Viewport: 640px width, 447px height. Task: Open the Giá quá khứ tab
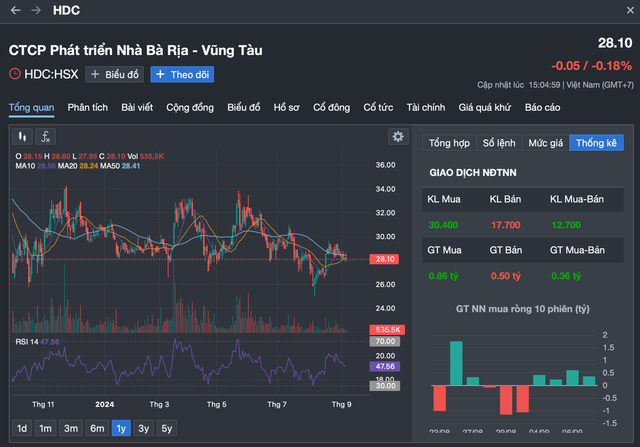[485, 108]
